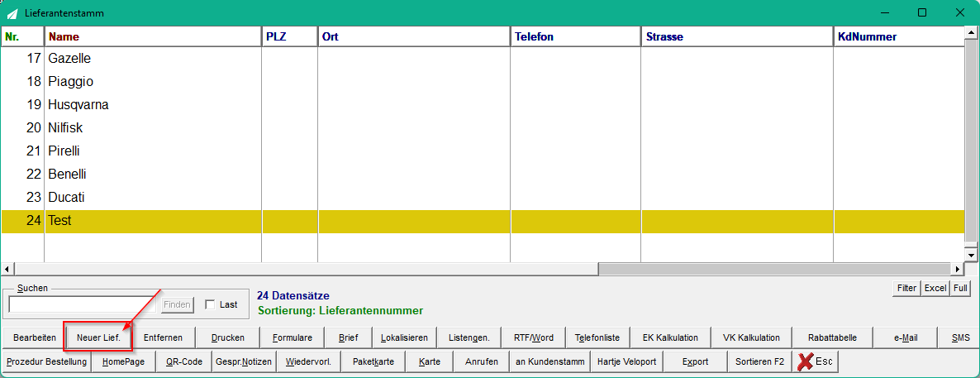Open the Rabattabelle button
The image size is (980, 378).
(832, 337)
